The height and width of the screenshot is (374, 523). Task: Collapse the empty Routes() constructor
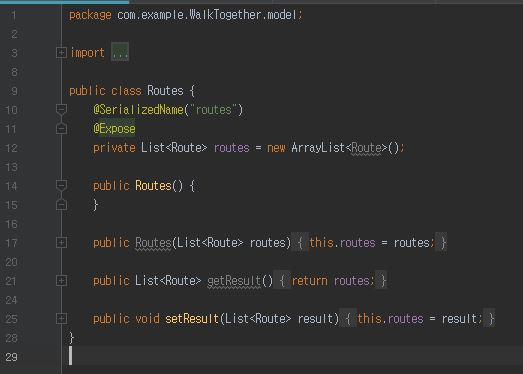click(61, 185)
